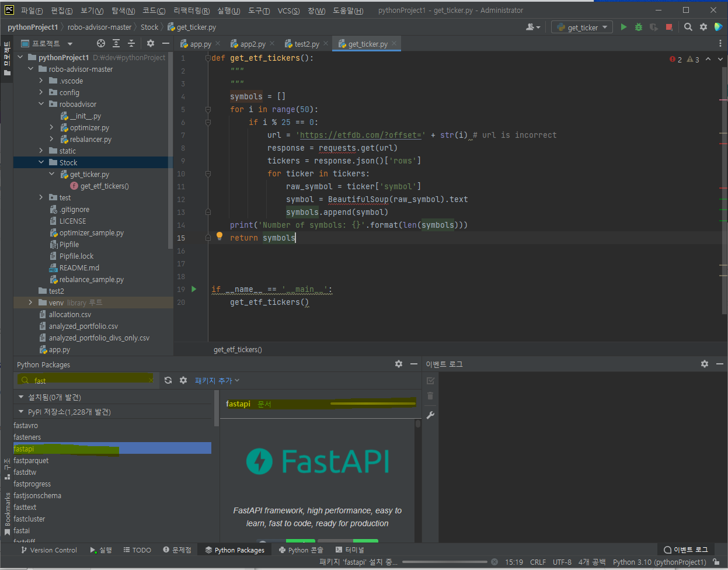Viewport: 728px width, 570px height.
Task: Click the package details pane vertical scrollbar
Action: point(418,424)
